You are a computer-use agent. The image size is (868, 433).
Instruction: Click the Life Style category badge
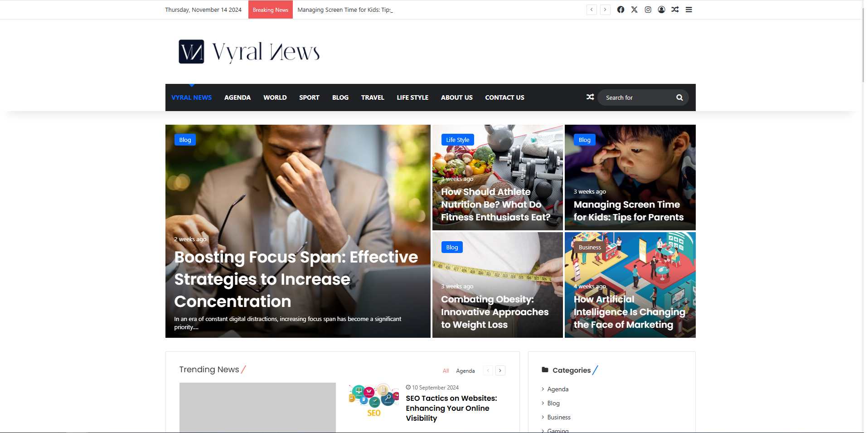[x=457, y=140]
